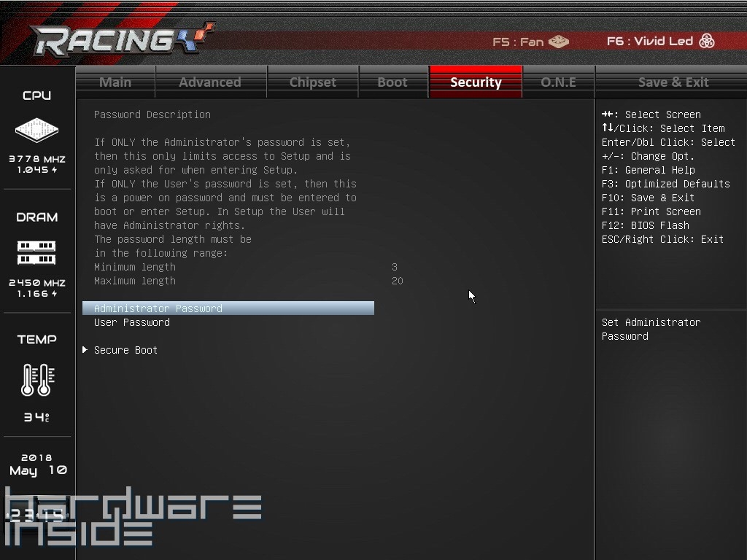
Task: Open the O.N.E tab
Action: [558, 82]
